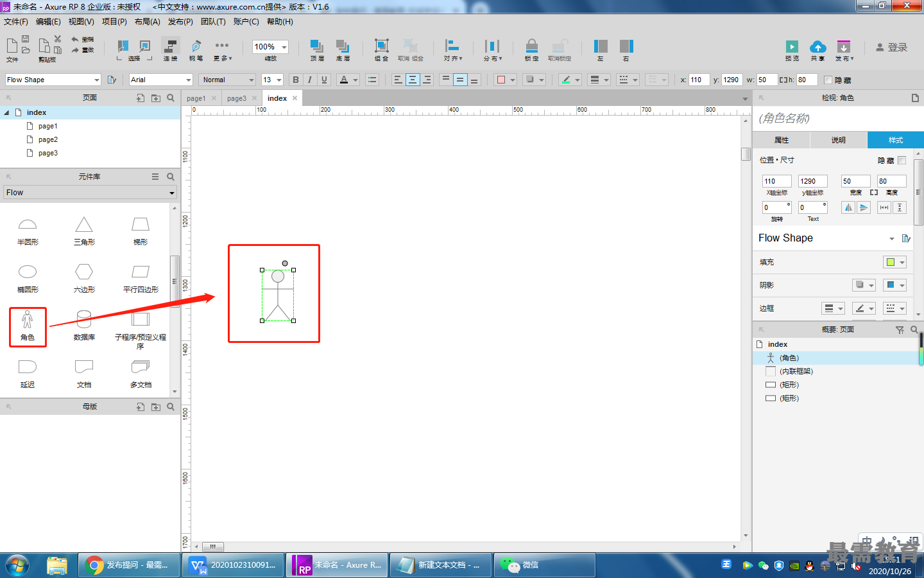Check the 隐藏 box in style panel
The image size is (924, 578).
pos(902,160)
